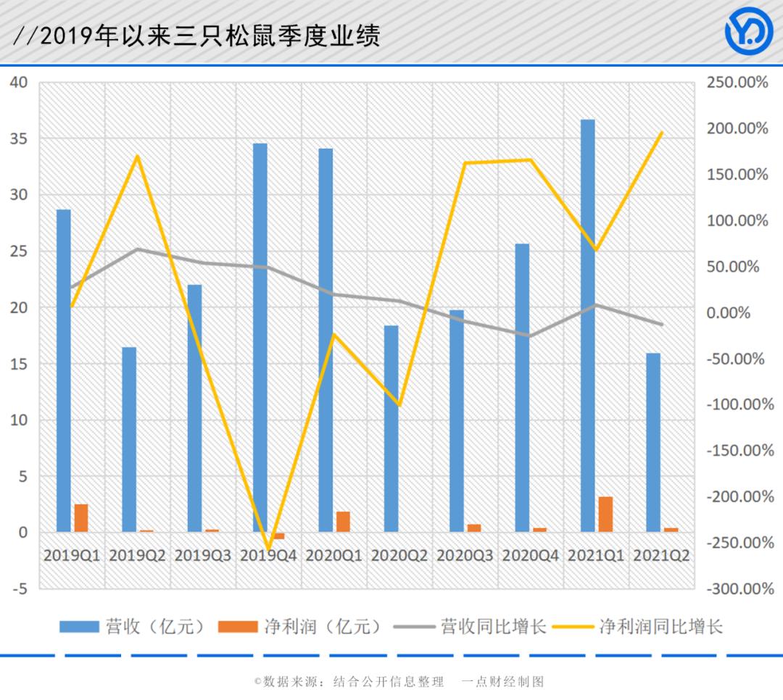Click the 40 left axis label
Image resolution: width=783 pixels, height=700 pixels.
click(x=19, y=82)
